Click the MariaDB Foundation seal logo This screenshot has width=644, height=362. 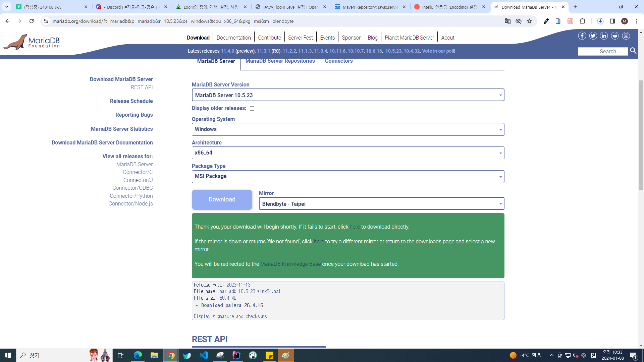pos(16,42)
